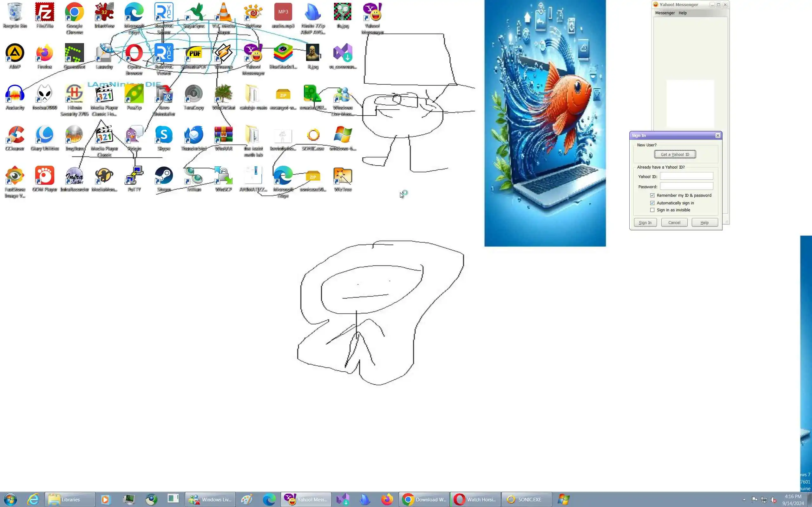Click the Get a Yahoo! ID button
Image resolution: width=812 pixels, height=507 pixels.
click(675, 155)
